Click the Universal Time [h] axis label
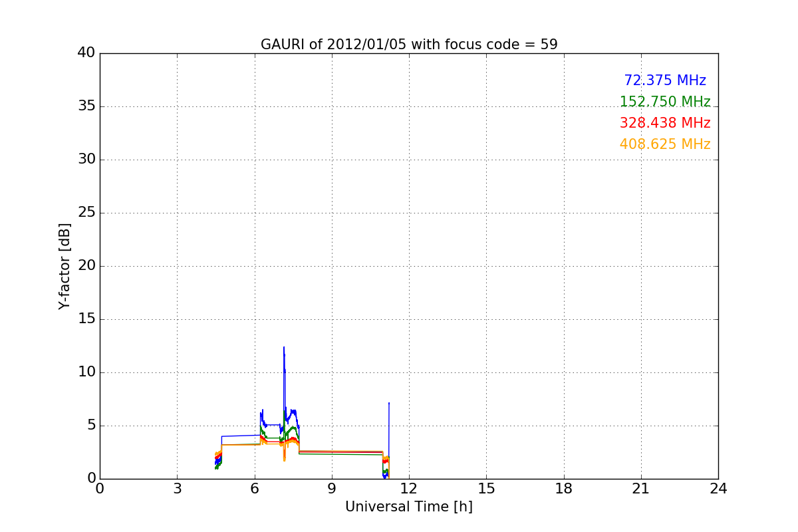Viewport: 798px width, 532px height. click(x=409, y=507)
